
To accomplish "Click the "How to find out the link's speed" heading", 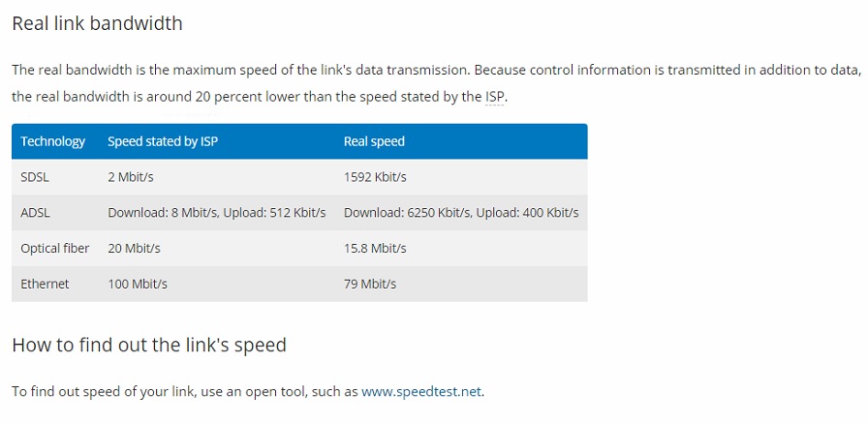I will 149,345.
